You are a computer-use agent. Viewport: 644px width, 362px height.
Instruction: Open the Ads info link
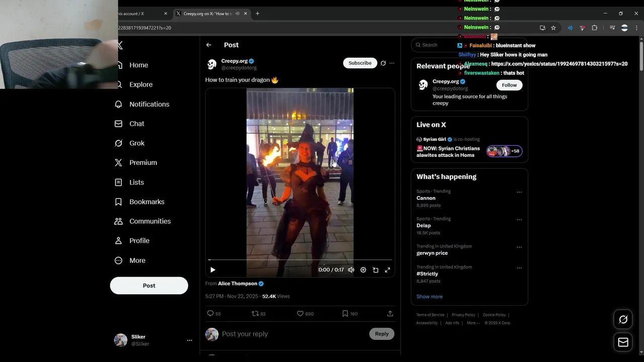coord(452,323)
